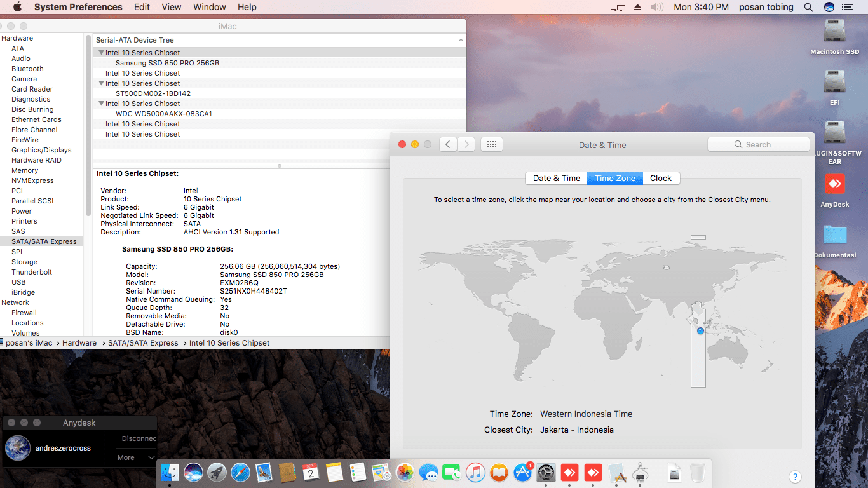Image resolution: width=868 pixels, height=488 pixels.
Task: Open Calendar icon in the Dock
Action: [311, 472]
